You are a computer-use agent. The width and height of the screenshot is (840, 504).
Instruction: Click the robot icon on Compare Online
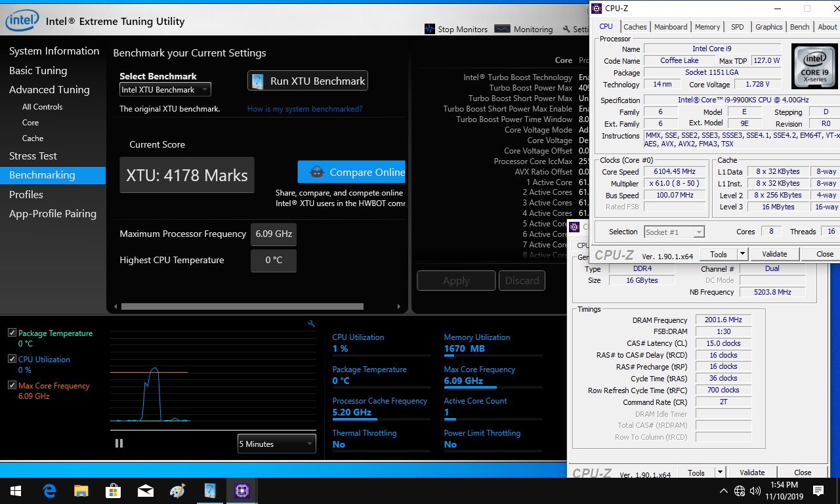click(x=316, y=172)
